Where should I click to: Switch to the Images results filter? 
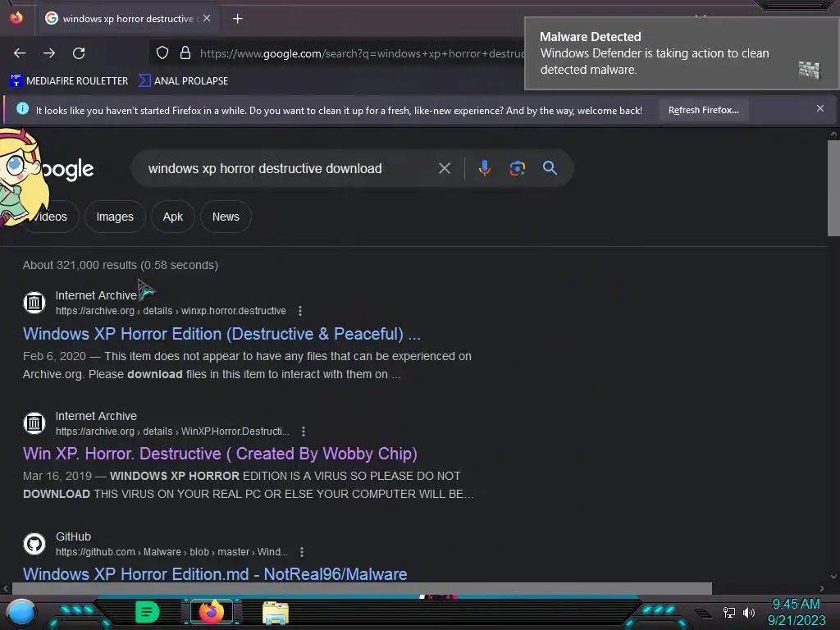point(115,217)
